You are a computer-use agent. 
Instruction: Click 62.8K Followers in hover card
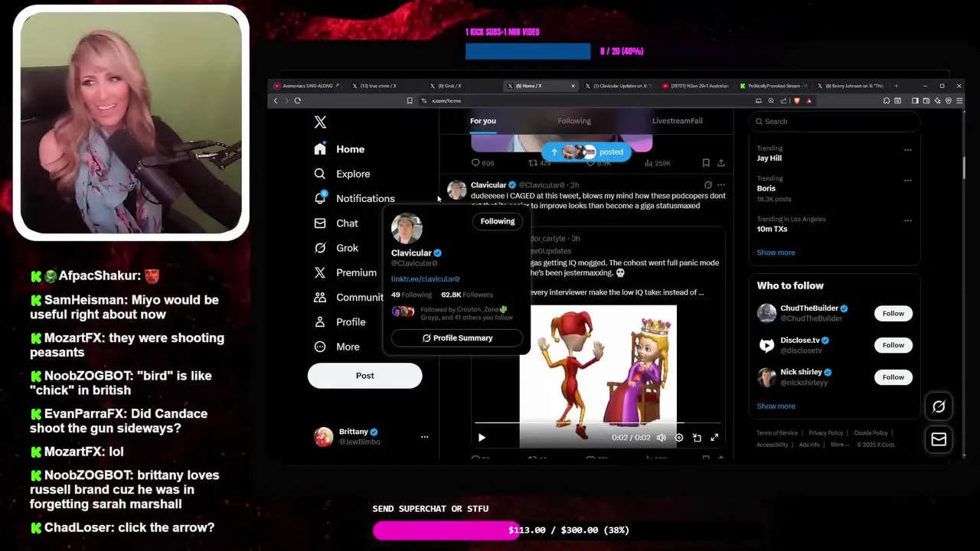467,295
